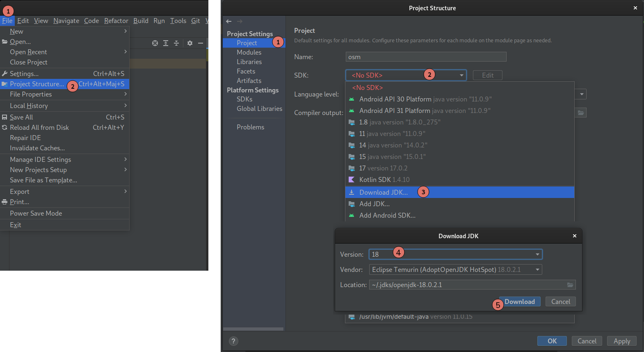The image size is (644, 352).
Task: Click the Collapse All icon in project toolbar
Action: pos(176,43)
